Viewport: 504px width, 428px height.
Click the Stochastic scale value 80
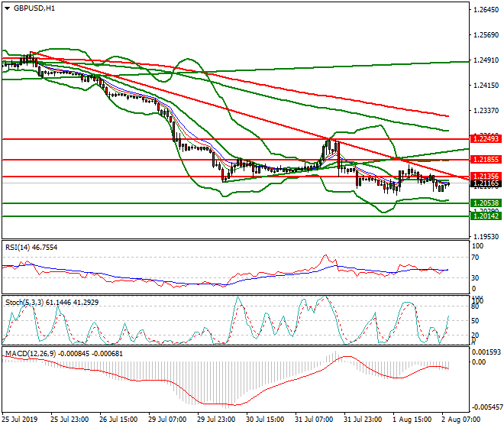pos(476,306)
